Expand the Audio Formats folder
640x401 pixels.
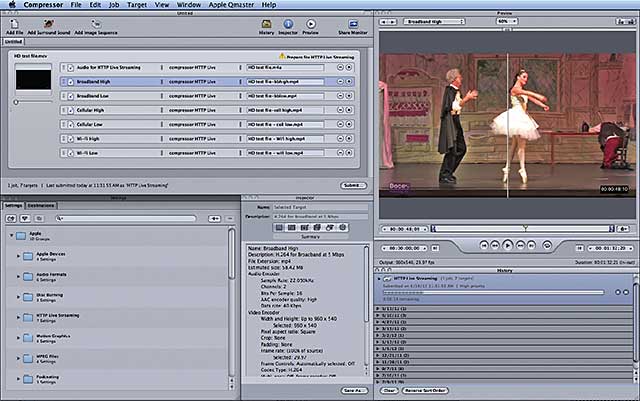pyautogui.click(x=18, y=276)
